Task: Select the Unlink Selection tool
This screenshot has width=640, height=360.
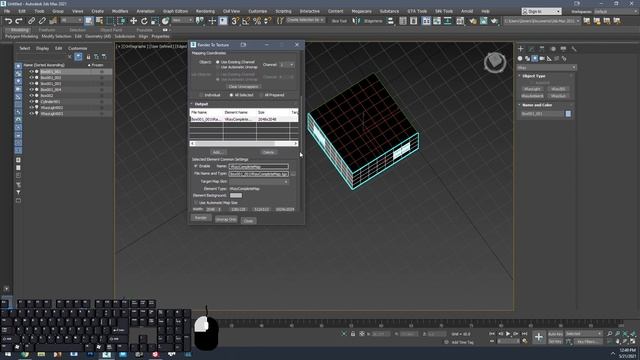Action: [42, 21]
